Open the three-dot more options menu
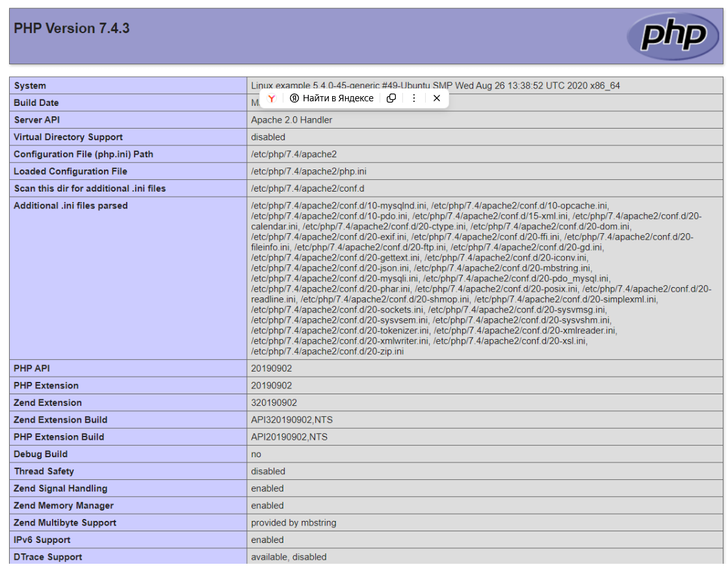Viewport: 728px width, 567px height. click(414, 98)
